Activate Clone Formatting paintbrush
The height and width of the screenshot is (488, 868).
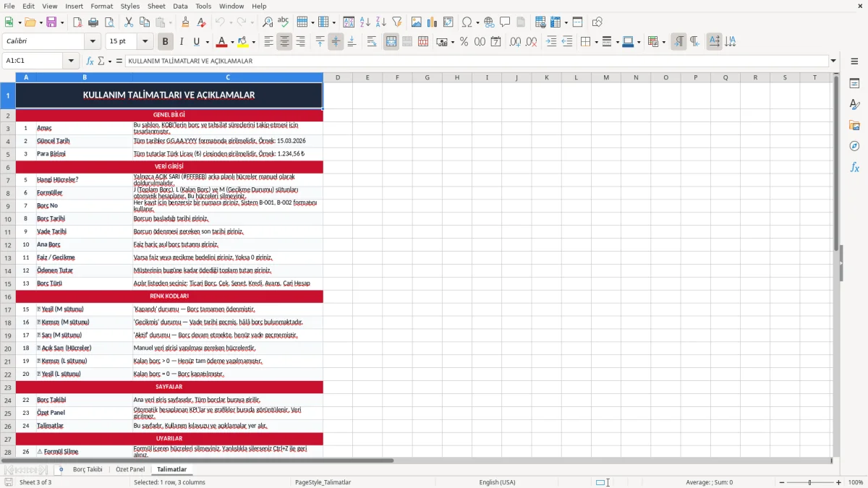185,22
